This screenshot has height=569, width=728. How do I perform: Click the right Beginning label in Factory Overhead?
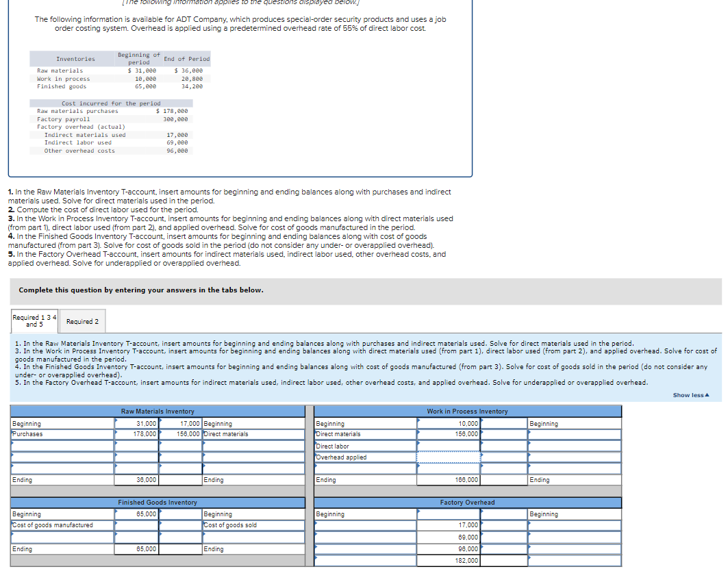click(544, 514)
